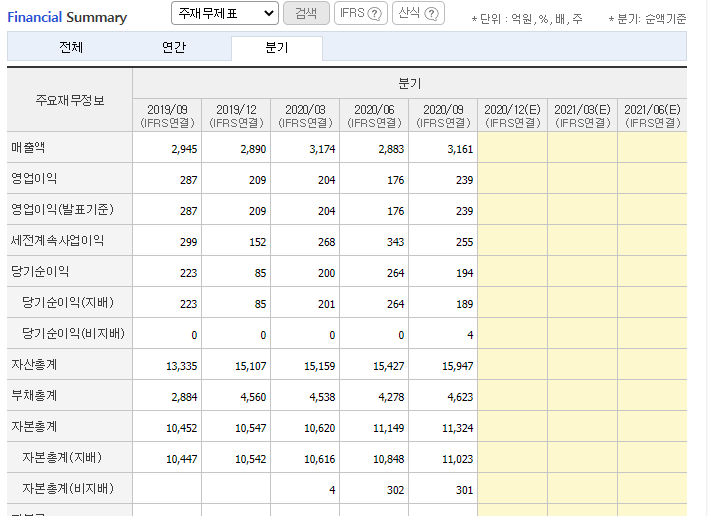Image resolution: width=708 pixels, height=516 pixels.
Task: Click the 당기순이익(지배) value 189
Action: pos(464,304)
